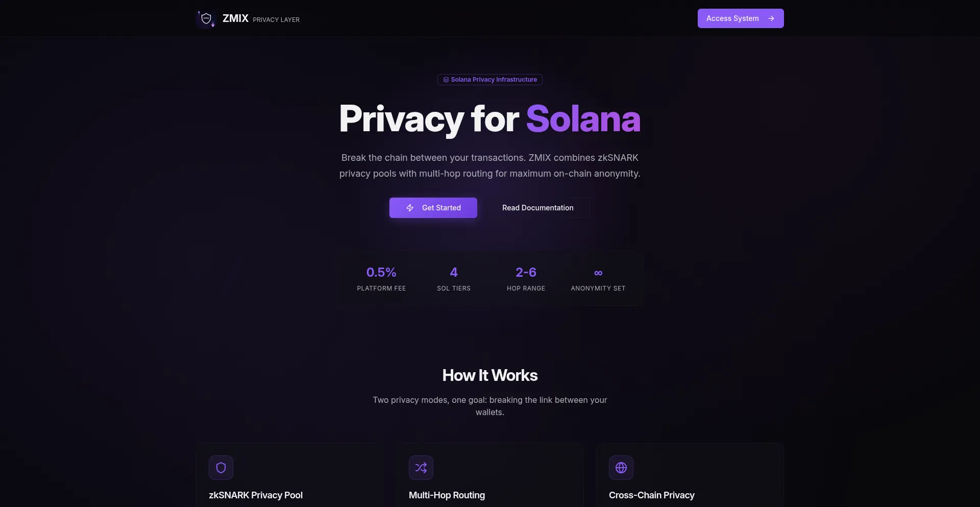The image size is (980, 507).
Task: Click the 0.5% Platform Fee stat
Action: point(381,279)
